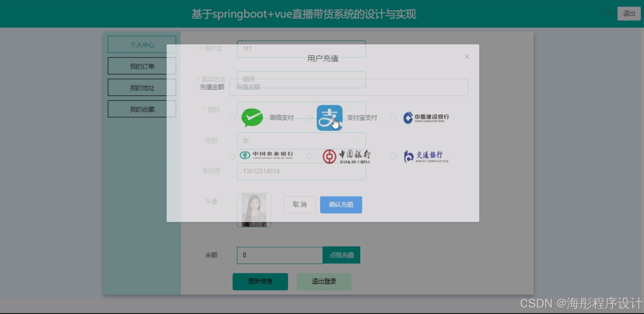Select the 中国农业银行 radio button

(232, 156)
